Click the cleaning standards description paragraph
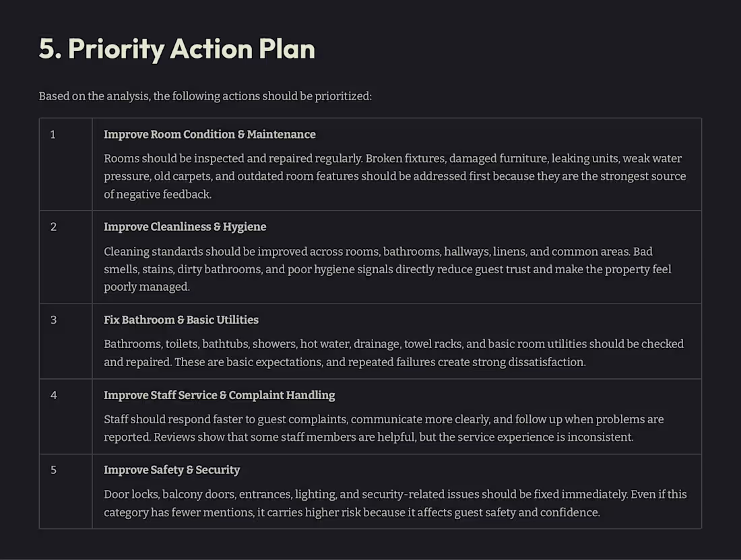Viewport: 741px width, 560px height. click(x=387, y=269)
